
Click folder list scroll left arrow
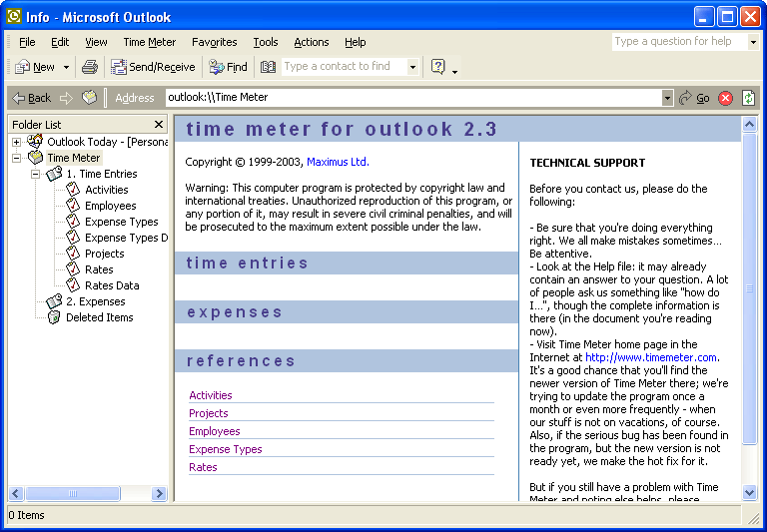(x=16, y=493)
